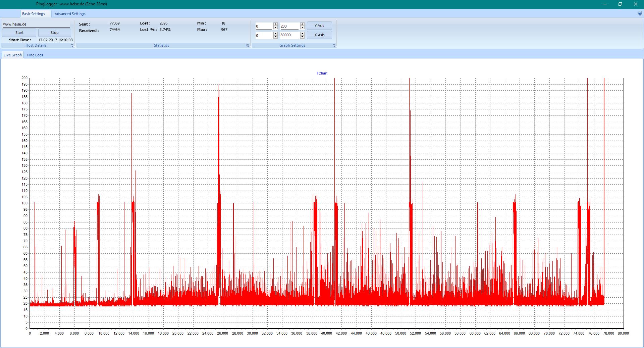This screenshot has width=644, height=348.
Task: Open the Graph Settings launcher icon
Action: click(334, 46)
